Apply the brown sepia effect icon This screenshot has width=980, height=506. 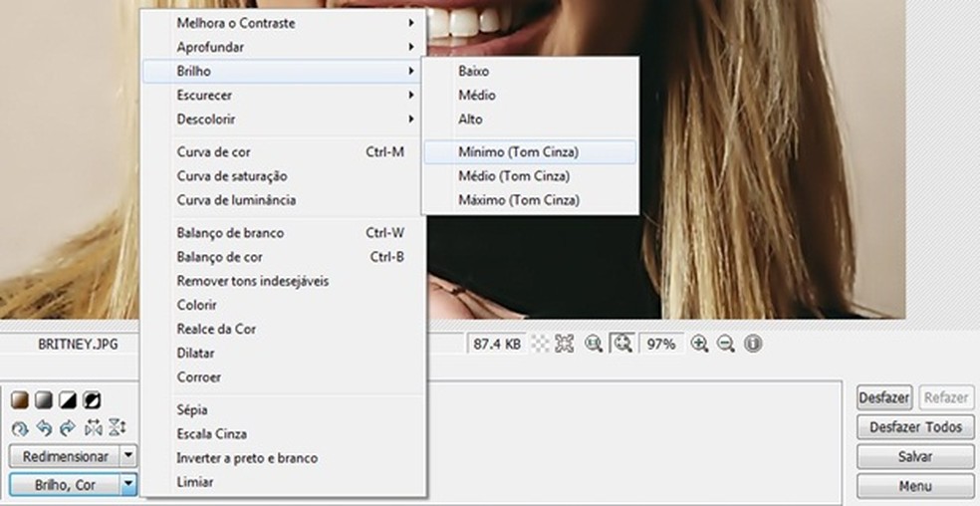(x=19, y=400)
